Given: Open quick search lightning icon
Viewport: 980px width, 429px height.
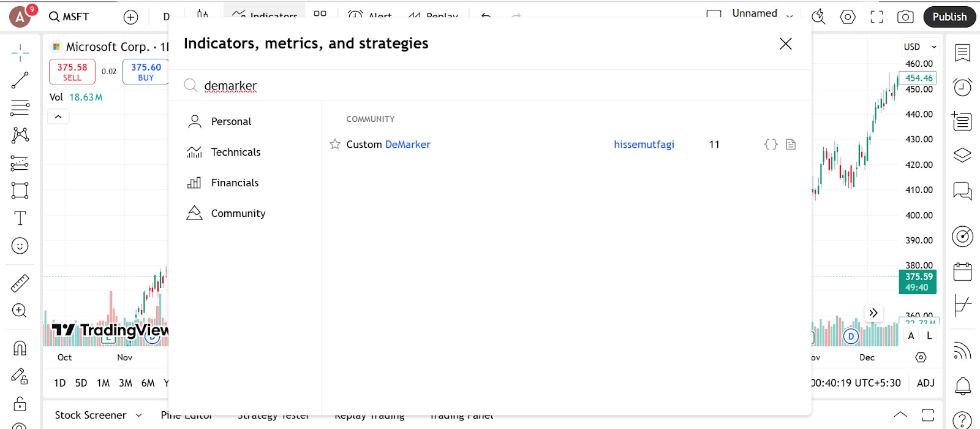Looking at the screenshot, I should (x=818, y=17).
